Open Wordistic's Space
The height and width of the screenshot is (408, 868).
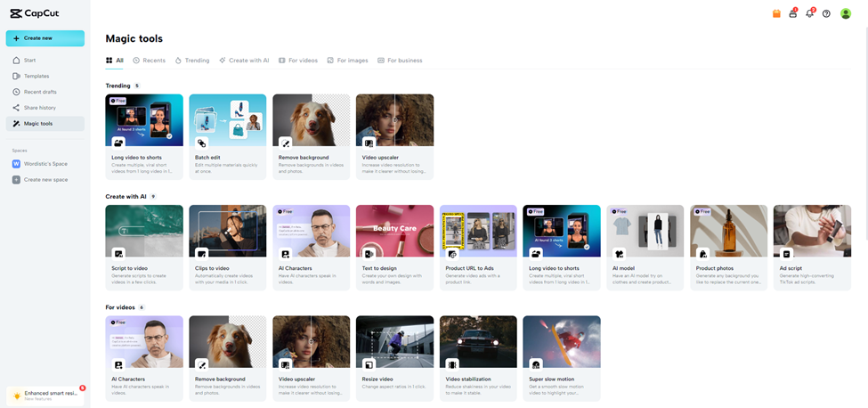tap(45, 164)
